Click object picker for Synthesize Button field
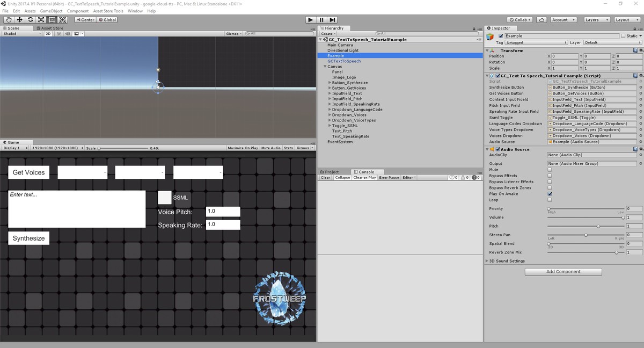 [640, 87]
